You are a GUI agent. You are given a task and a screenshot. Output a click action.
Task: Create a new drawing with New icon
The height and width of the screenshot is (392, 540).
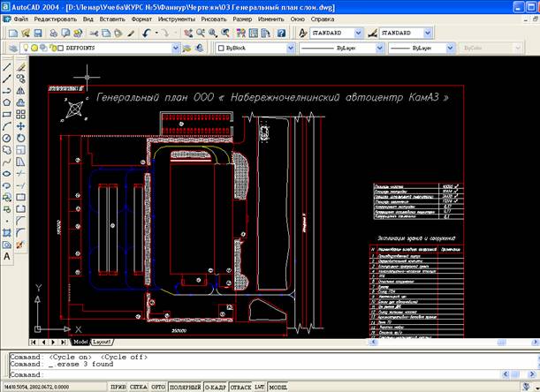tap(13, 33)
